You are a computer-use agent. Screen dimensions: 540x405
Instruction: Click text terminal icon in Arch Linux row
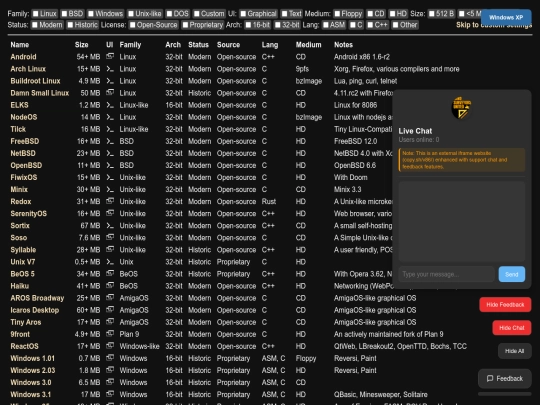pos(110,69)
